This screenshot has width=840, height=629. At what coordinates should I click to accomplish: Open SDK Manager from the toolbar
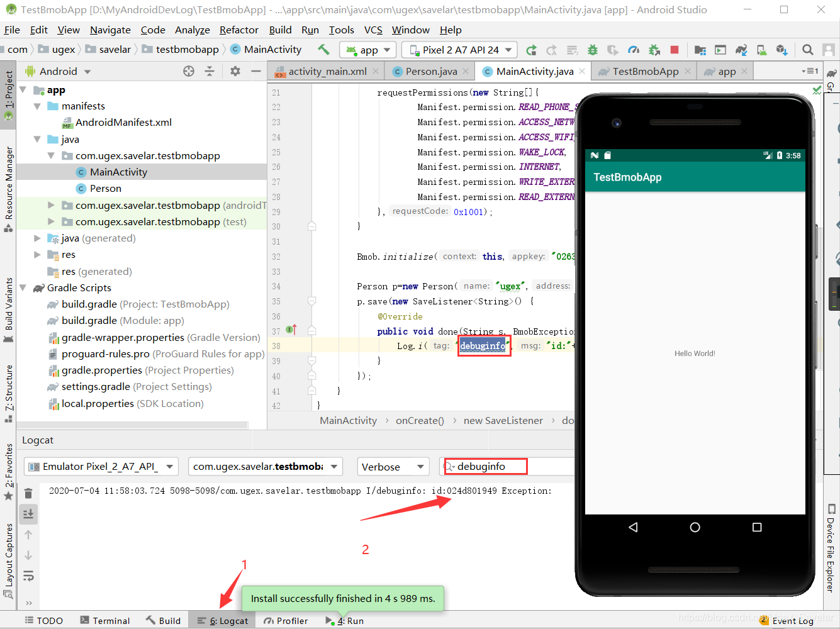(782, 50)
